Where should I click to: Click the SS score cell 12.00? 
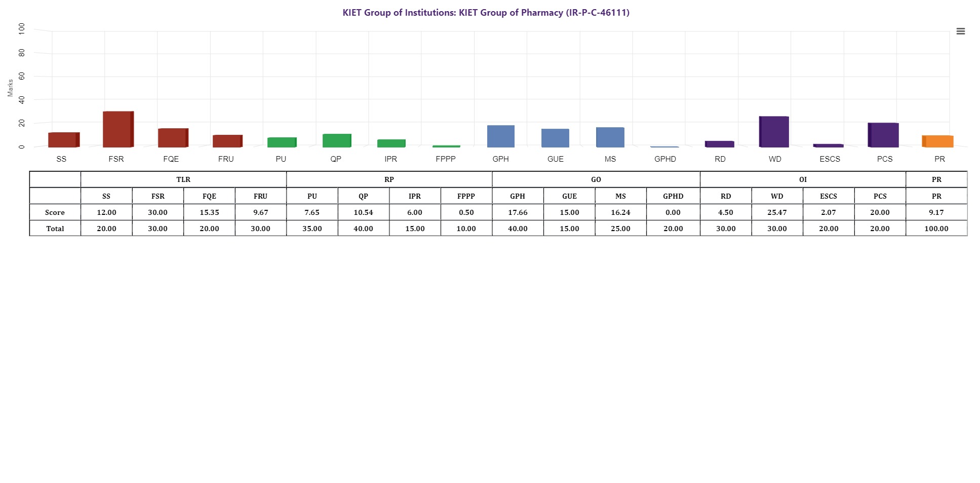(x=106, y=212)
